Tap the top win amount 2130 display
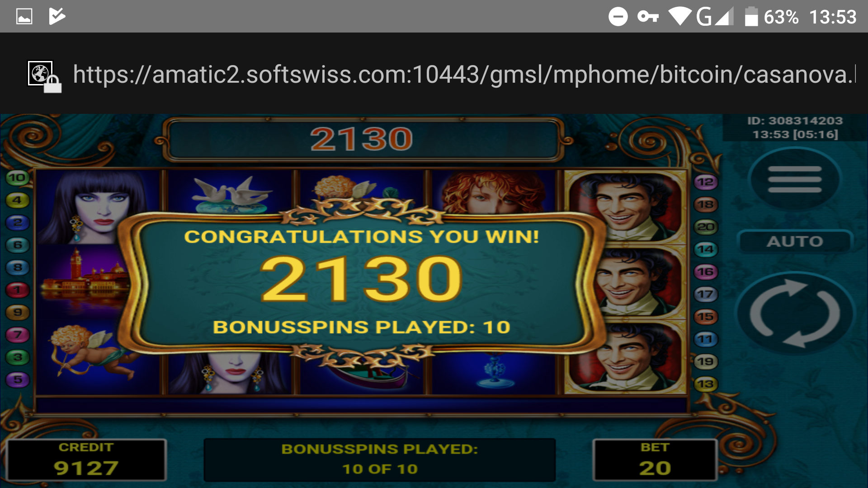This screenshot has width=868, height=488. 362,139
